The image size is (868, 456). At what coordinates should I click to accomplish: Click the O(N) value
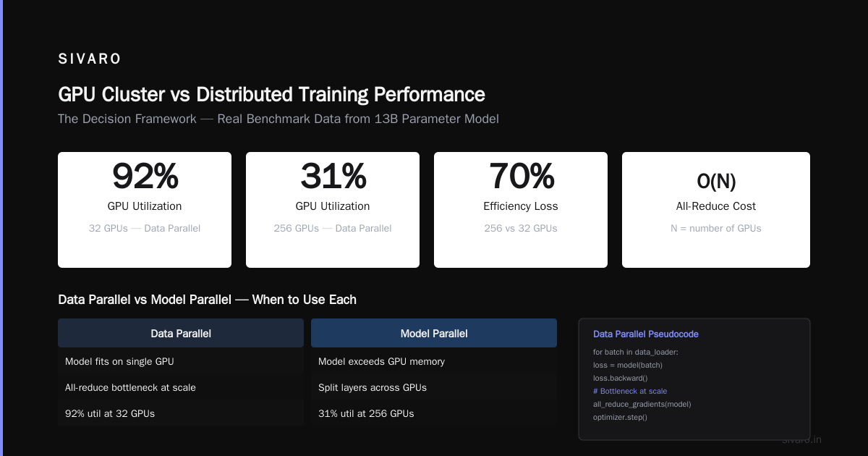coord(716,181)
